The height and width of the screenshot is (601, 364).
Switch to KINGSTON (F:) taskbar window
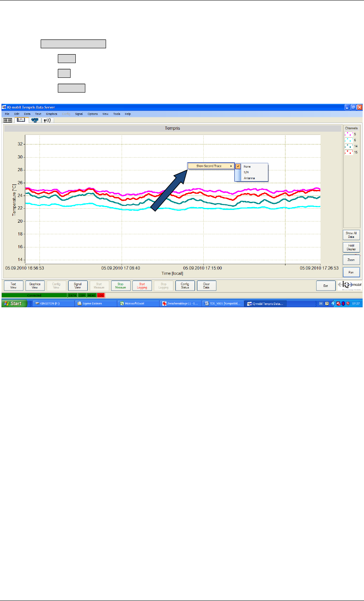click(x=53, y=303)
